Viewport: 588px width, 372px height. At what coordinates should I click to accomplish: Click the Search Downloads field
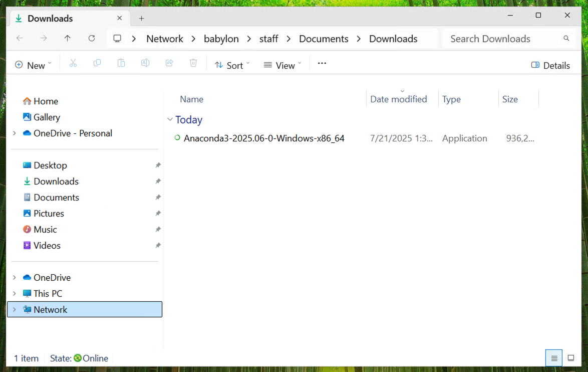(509, 39)
